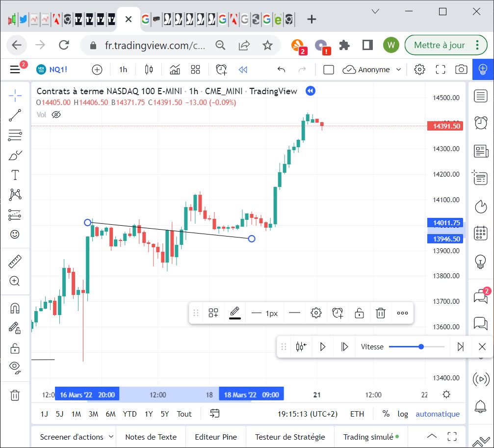Open the economic calendar panel

click(x=481, y=234)
